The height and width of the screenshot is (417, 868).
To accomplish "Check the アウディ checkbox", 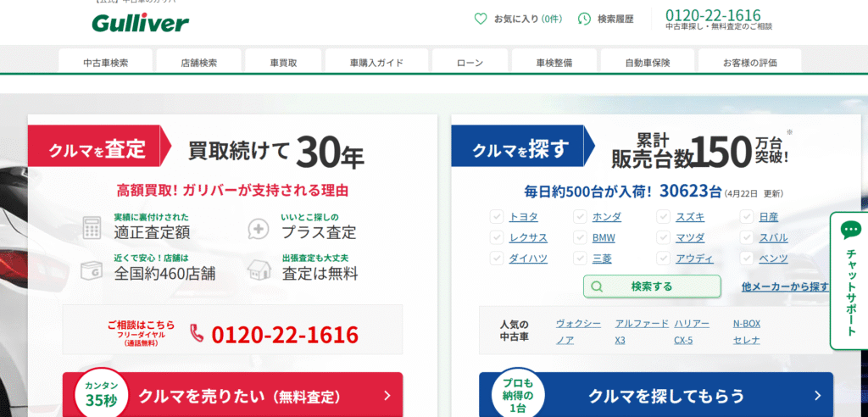I will click(x=663, y=258).
